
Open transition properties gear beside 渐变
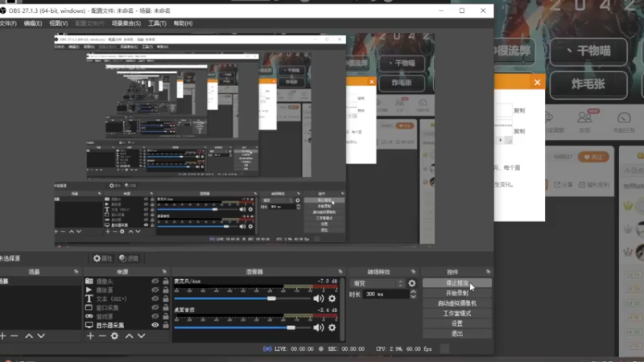(411, 283)
